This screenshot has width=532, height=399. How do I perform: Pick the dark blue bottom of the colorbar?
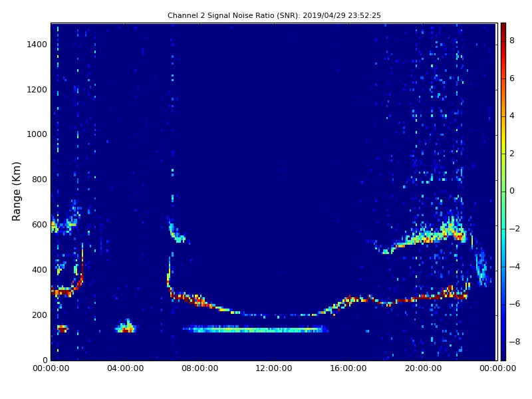503,356
